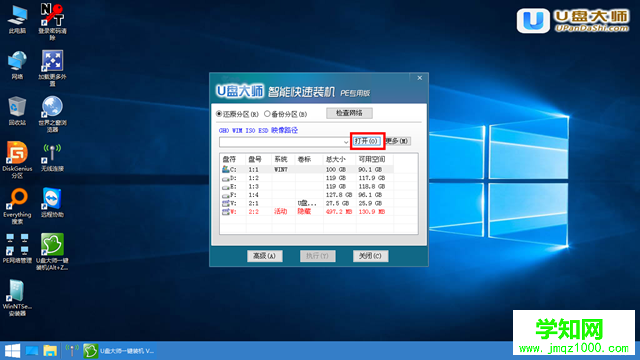Select the D: drive icon
This screenshot has width=640, height=360.
pyautogui.click(x=226, y=178)
